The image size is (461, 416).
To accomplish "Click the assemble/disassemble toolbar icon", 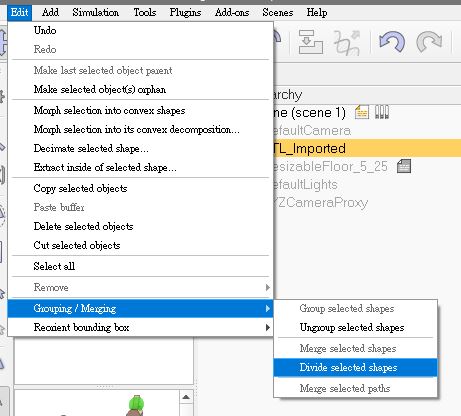I will [311, 42].
